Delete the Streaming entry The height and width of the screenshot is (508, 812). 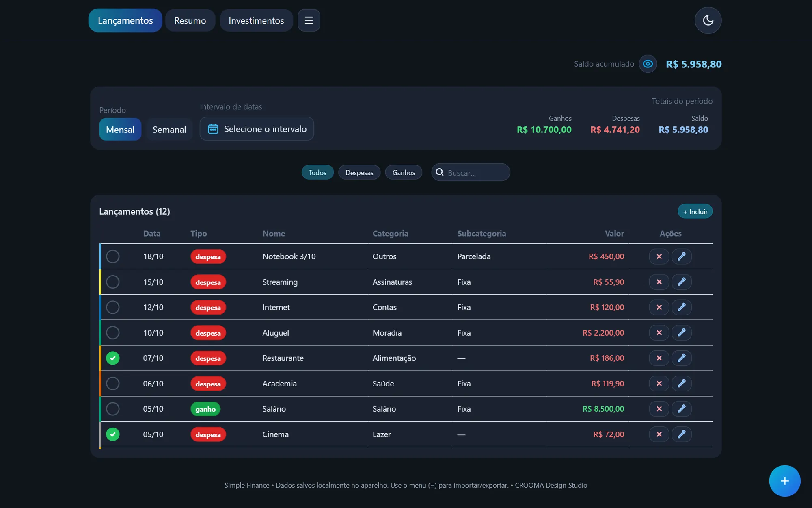tap(659, 282)
